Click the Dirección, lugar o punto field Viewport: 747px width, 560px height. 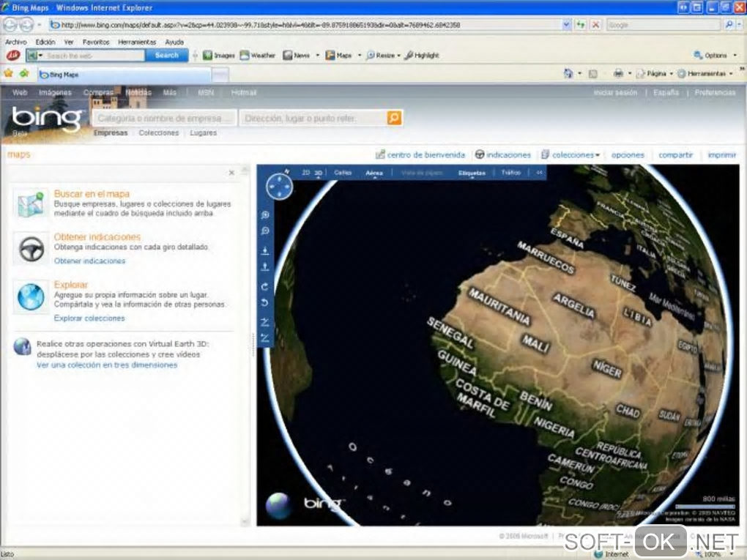(314, 118)
